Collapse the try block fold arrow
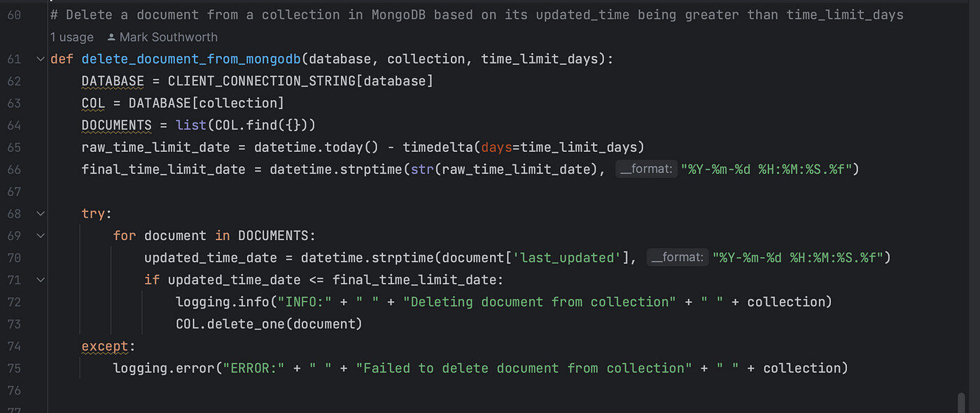980x413 pixels. click(40, 213)
